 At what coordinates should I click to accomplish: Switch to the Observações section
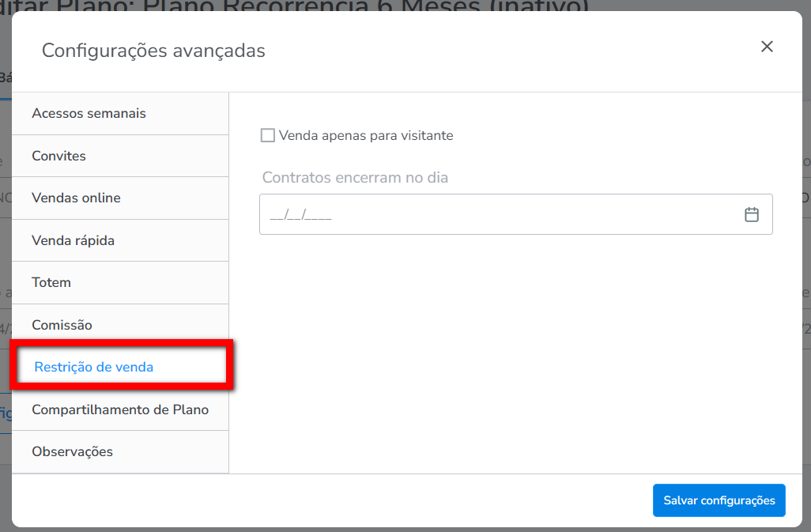tap(72, 451)
